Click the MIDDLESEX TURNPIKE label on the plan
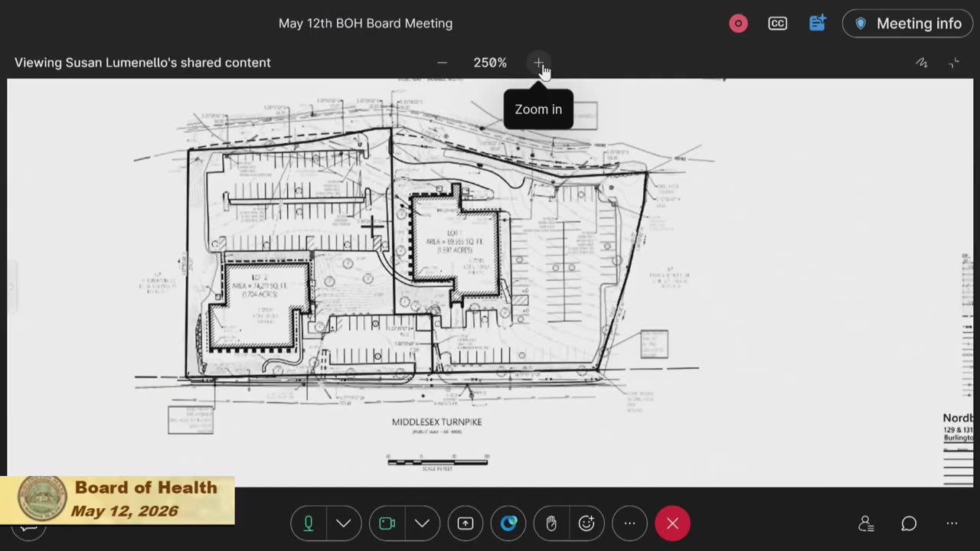The width and height of the screenshot is (980, 551). click(x=437, y=422)
